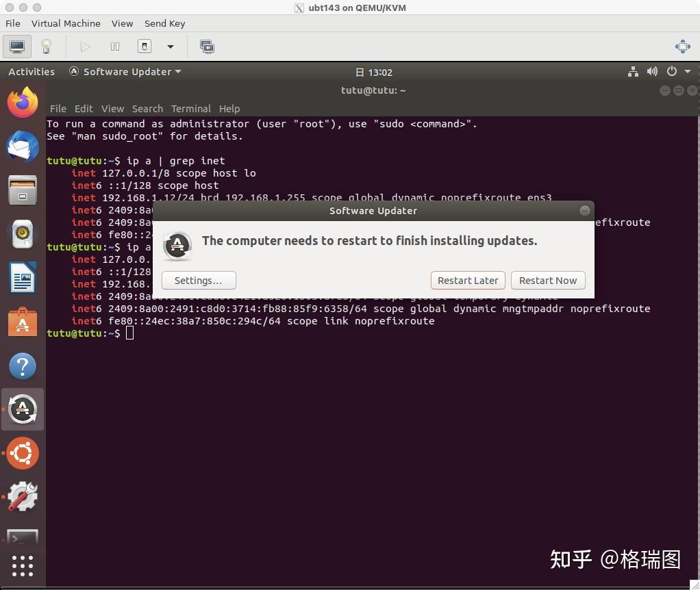Open Thunderbird mail from the dock
This screenshot has width=700, height=590.
tap(23, 146)
